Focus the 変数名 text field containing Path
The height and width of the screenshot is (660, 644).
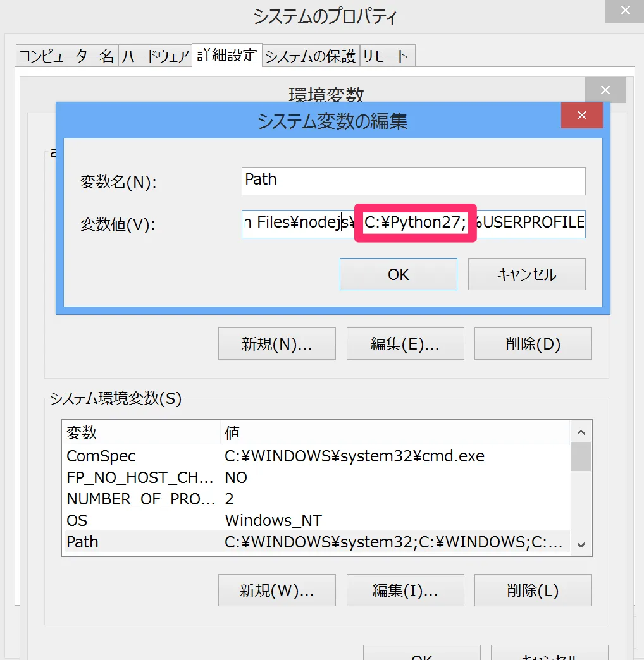click(413, 181)
